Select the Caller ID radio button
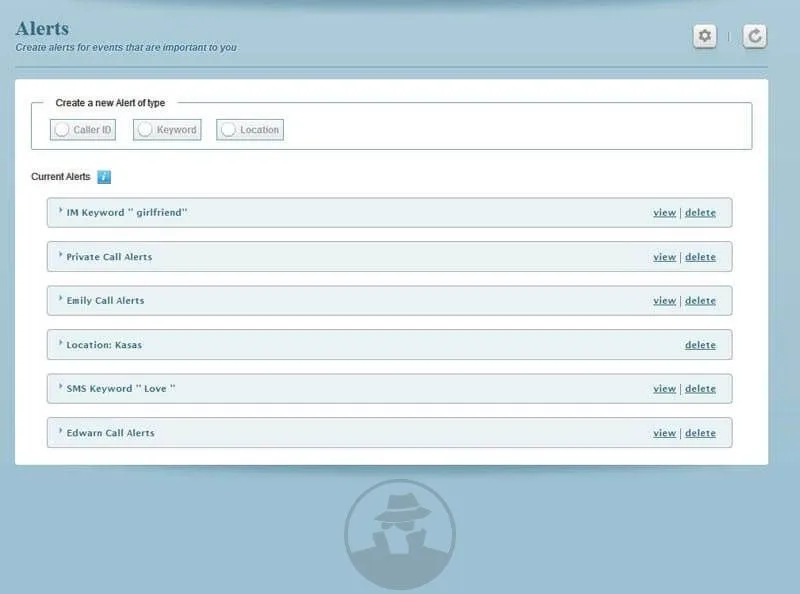 [62, 130]
